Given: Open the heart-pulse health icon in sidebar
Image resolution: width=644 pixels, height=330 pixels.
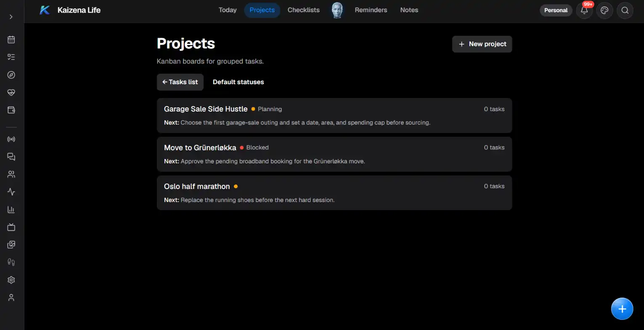Looking at the screenshot, I should pos(11,93).
